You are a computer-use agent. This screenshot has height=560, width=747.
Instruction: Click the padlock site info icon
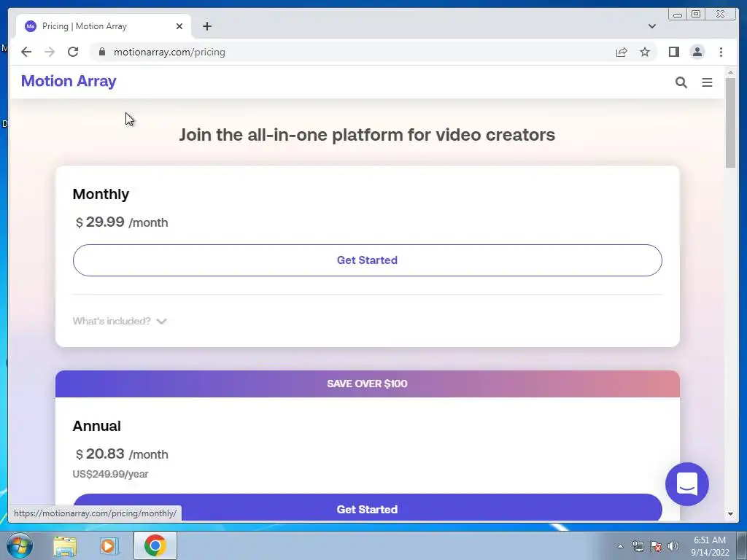pyautogui.click(x=102, y=52)
